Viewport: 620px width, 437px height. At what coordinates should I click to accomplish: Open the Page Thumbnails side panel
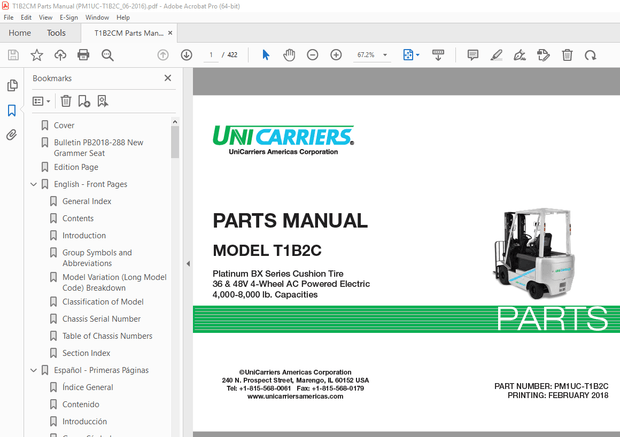point(12,85)
